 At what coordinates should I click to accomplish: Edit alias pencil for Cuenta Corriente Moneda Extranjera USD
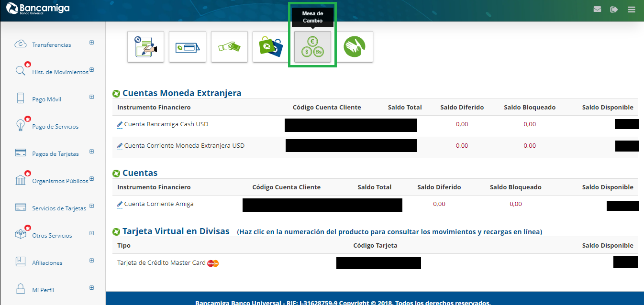120,146
